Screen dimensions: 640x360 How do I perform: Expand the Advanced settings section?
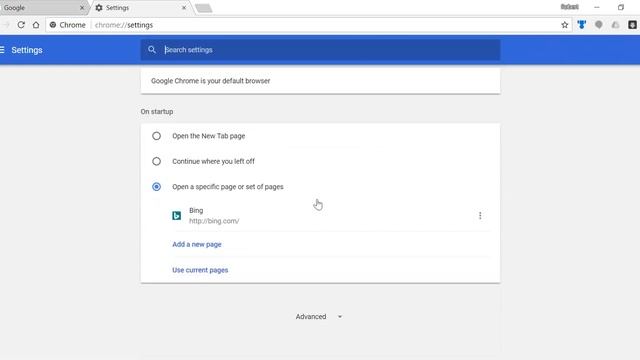pyautogui.click(x=319, y=317)
